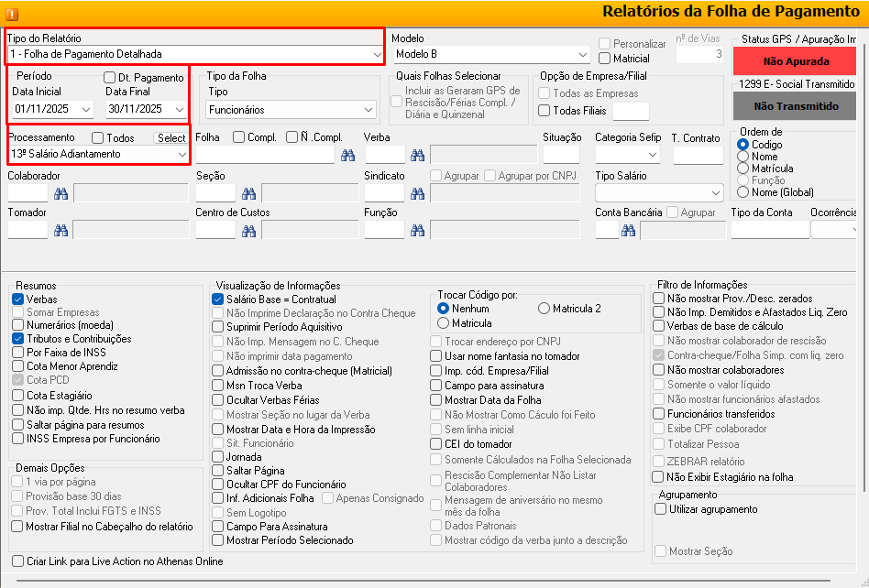Open the Tomador lookup binoculars icon
Image resolution: width=869 pixels, height=588 pixels.
(60, 230)
